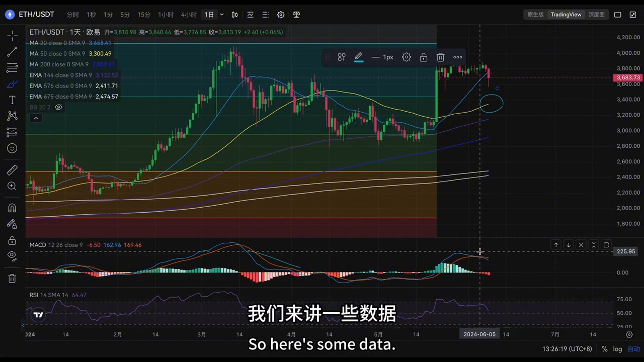Select the 分时 timeframe
The width and height of the screenshot is (644, 362).
pyautogui.click(x=73, y=15)
